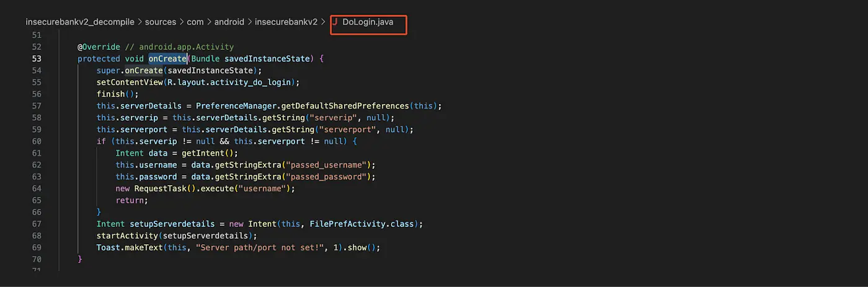Click the "passed_username" string literal

[325, 165]
